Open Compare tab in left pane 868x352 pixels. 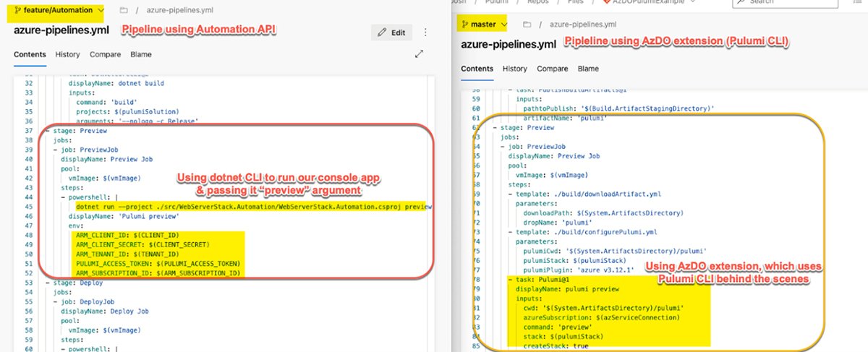point(106,54)
